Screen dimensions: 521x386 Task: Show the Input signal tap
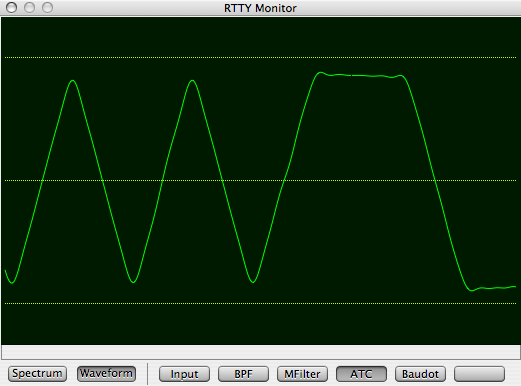pos(184,374)
